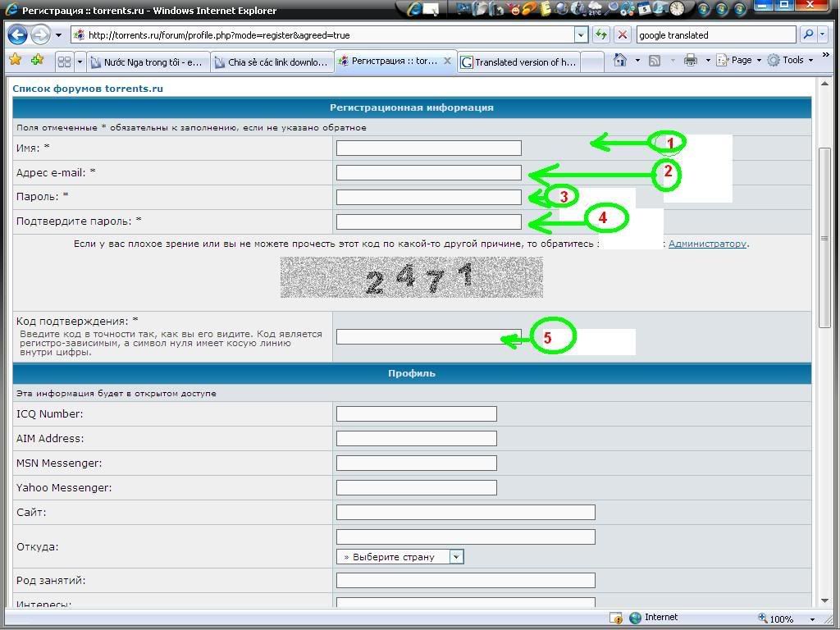Screen dimensions: 840x630
Task: Click the Refresh page icon
Action: click(601, 34)
